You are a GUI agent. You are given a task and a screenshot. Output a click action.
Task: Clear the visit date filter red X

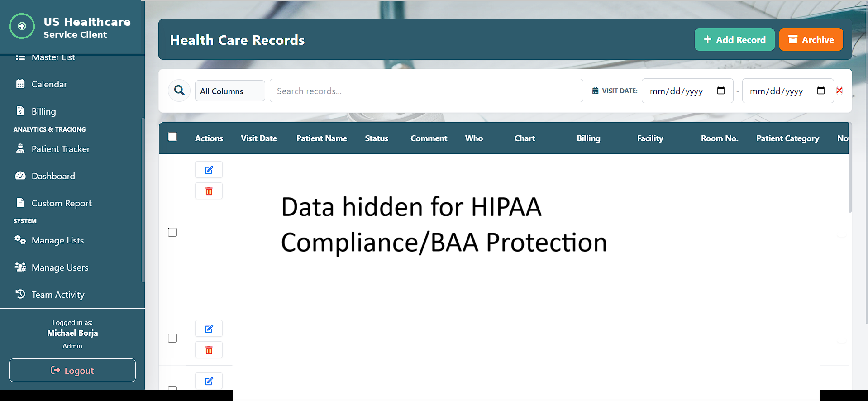pos(839,91)
